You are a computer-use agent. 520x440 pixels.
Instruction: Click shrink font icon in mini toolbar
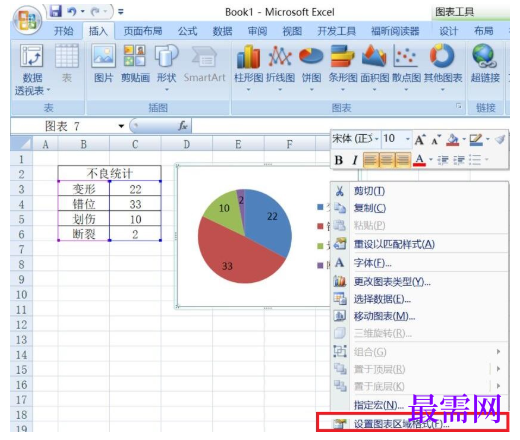[436, 140]
